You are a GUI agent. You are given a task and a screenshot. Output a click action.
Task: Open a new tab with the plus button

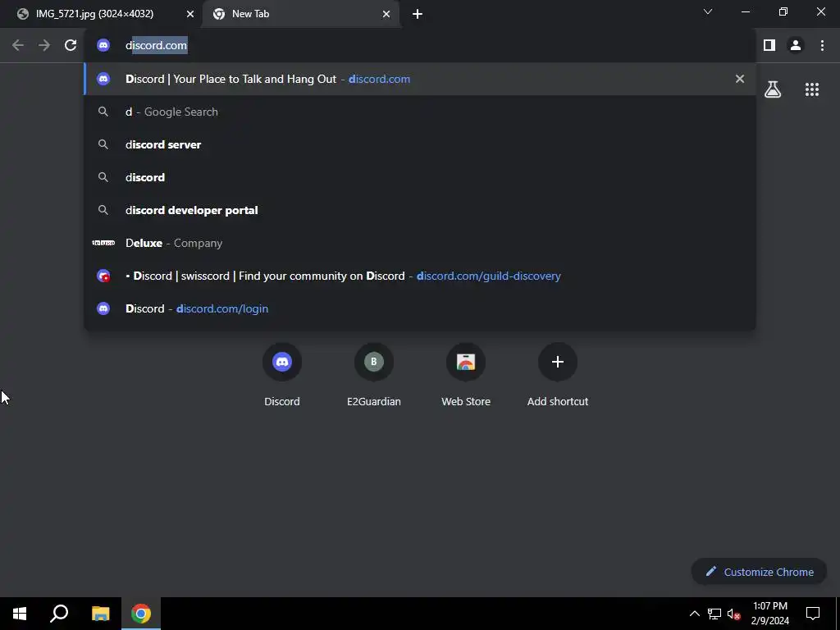coord(418,15)
